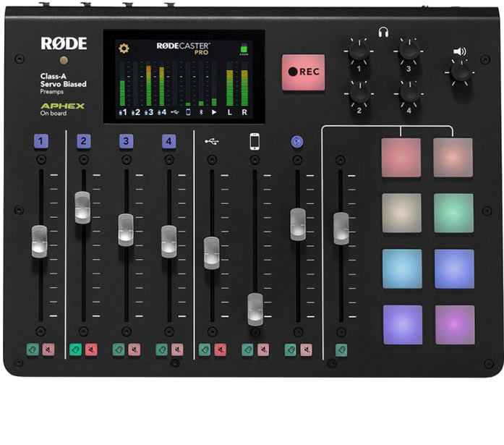
Task: Click the speaker monitor volume knob
Action: (x=461, y=72)
